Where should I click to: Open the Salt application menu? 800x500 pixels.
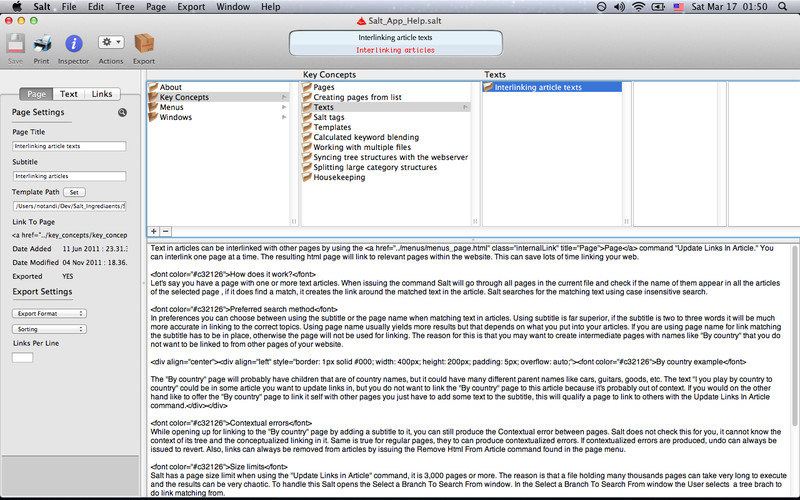(x=42, y=7)
